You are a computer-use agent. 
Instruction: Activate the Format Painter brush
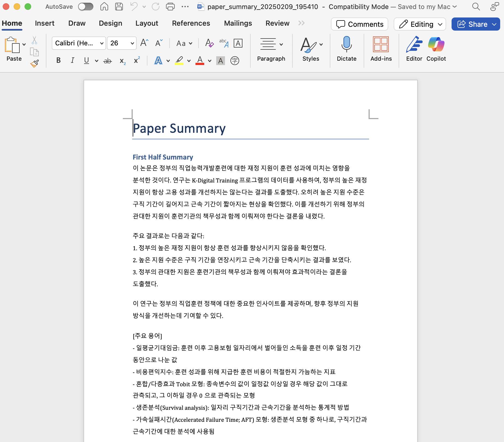pos(34,63)
